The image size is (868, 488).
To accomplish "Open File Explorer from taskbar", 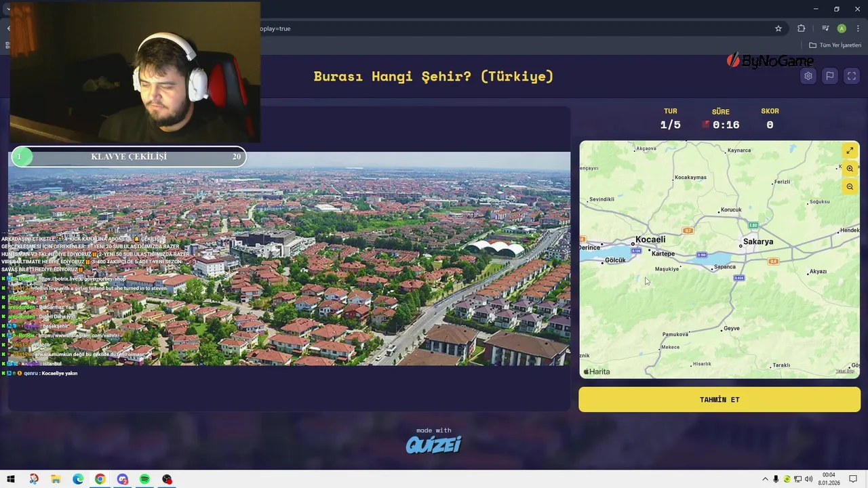I will (x=56, y=479).
